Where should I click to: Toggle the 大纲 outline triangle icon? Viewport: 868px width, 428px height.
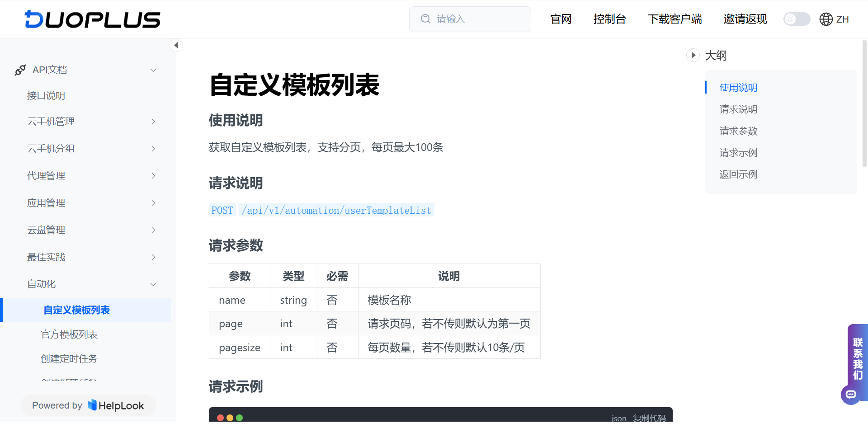pyautogui.click(x=693, y=55)
